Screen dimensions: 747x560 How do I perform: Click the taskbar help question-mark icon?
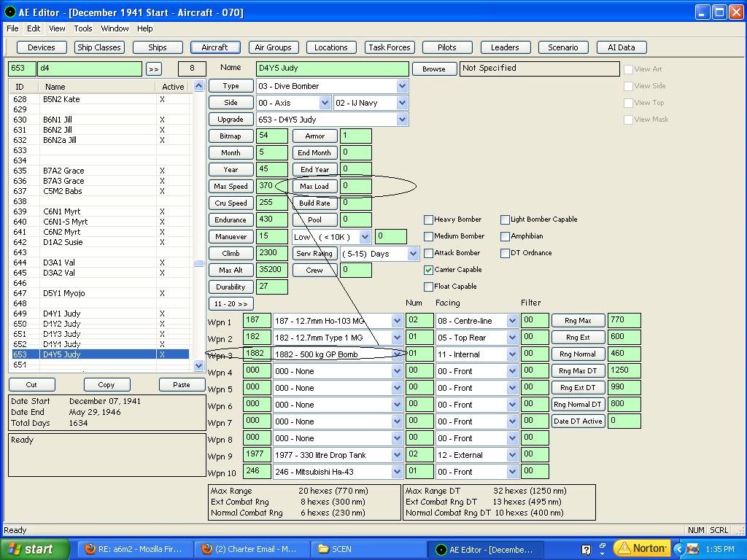coord(586,550)
